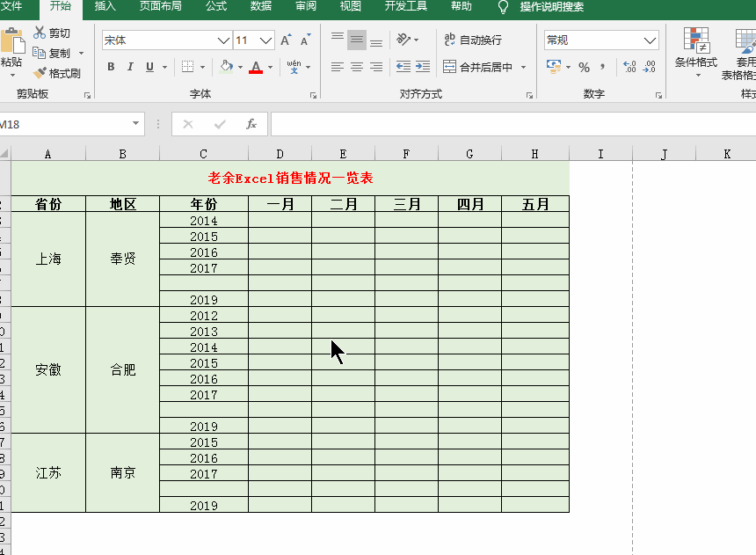Open the number group dialog launcher
Viewport: 756px width, 555px height.
(x=658, y=96)
